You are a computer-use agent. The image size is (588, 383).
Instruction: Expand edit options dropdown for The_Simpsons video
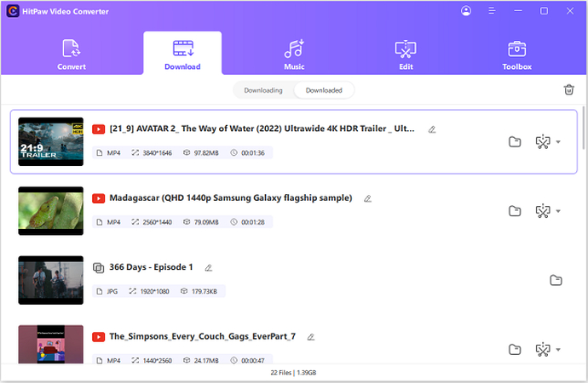pyautogui.click(x=558, y=349)
